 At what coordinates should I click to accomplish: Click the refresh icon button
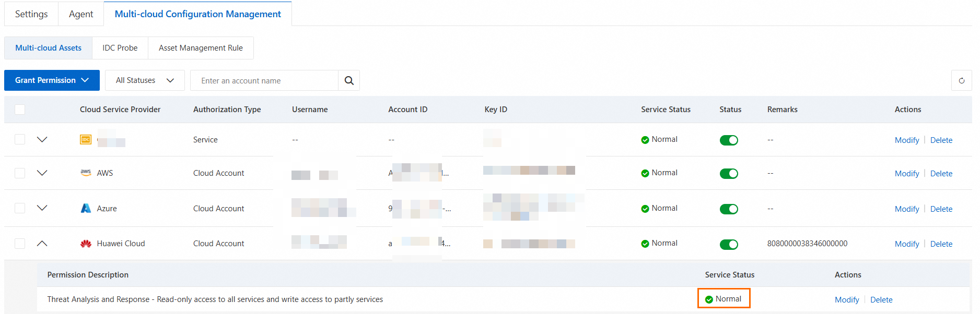(x=961, y=81)
